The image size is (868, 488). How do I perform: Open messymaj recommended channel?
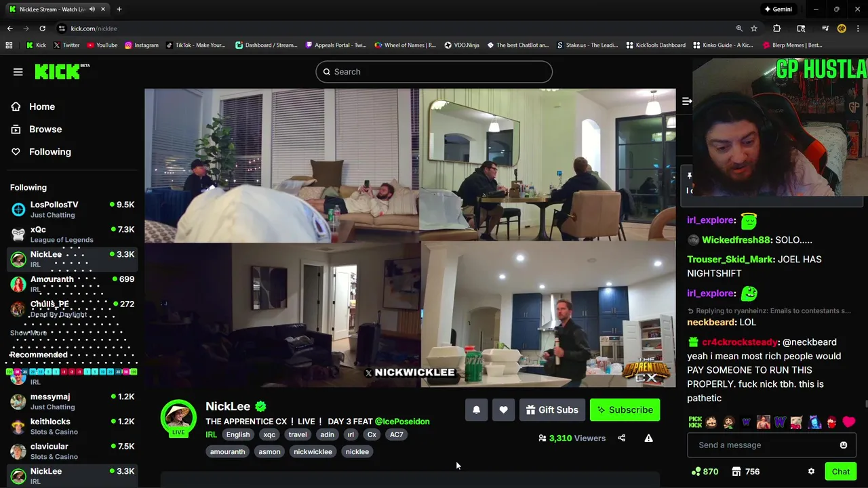pos(72,401)
